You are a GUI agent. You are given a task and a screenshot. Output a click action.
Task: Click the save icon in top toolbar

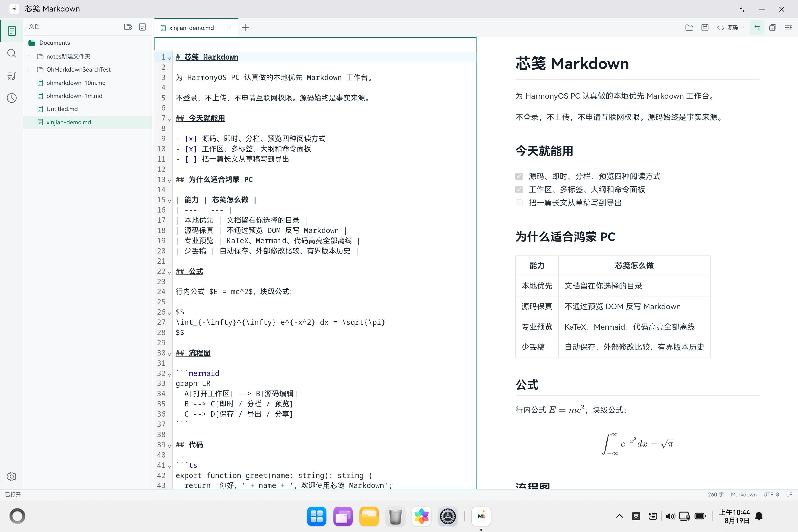point(705,27)
